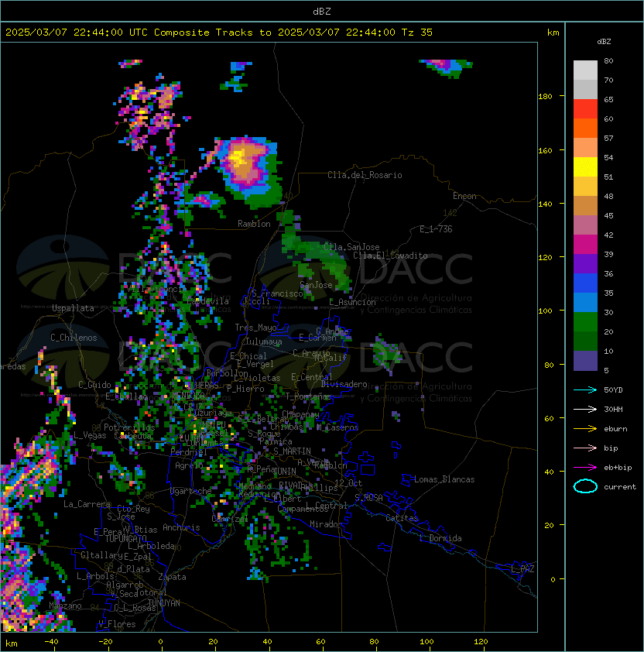644x652 pixels.
Task: Click the 'dBZ' label above color scale
Action: [x=604, y=42]
